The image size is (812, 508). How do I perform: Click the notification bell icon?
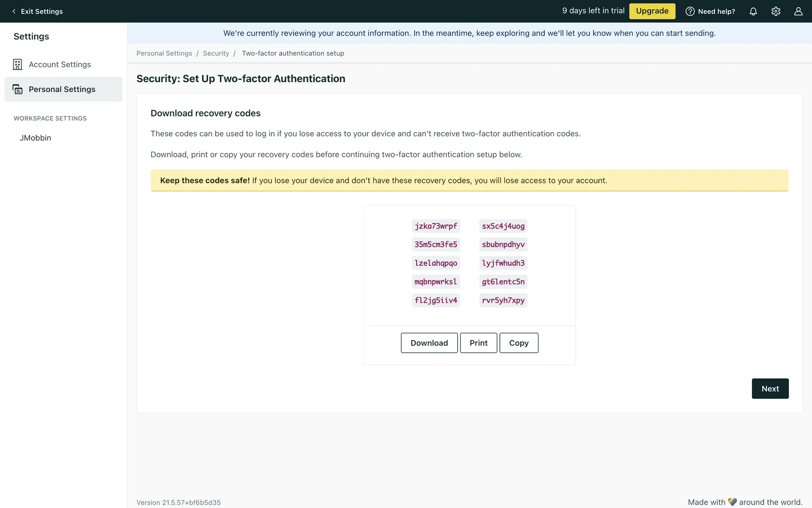753,11
